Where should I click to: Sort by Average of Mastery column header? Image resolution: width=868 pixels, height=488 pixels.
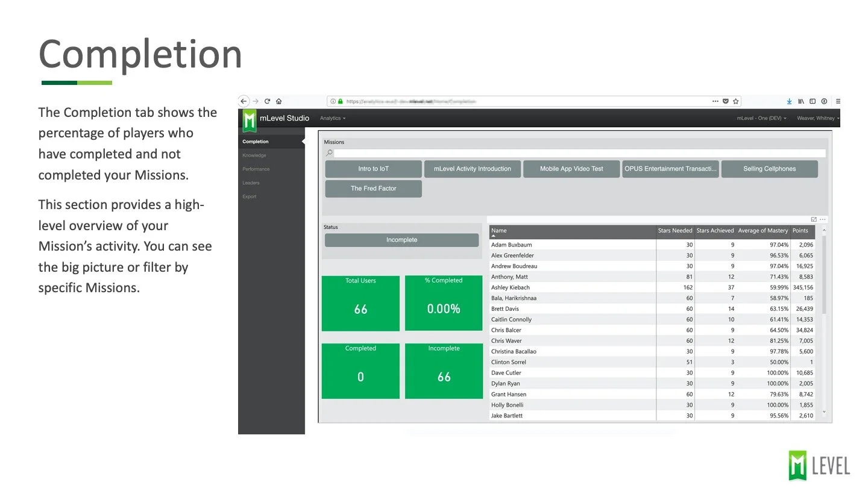click(763, 231)
